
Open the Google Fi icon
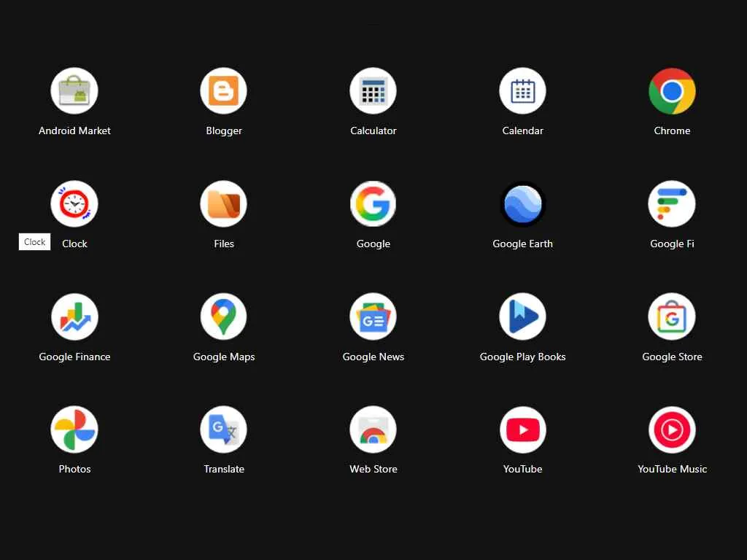(x=672, y=204)
